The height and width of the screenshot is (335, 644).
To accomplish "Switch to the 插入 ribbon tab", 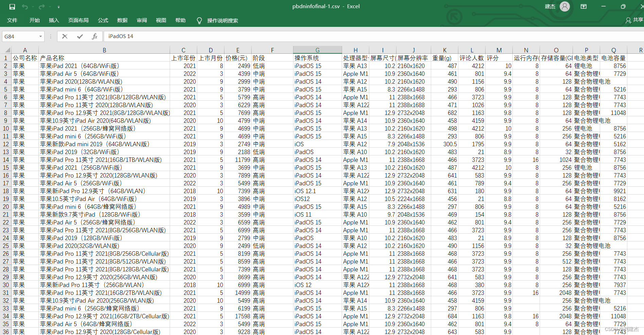I will click(x=54, y=20).
